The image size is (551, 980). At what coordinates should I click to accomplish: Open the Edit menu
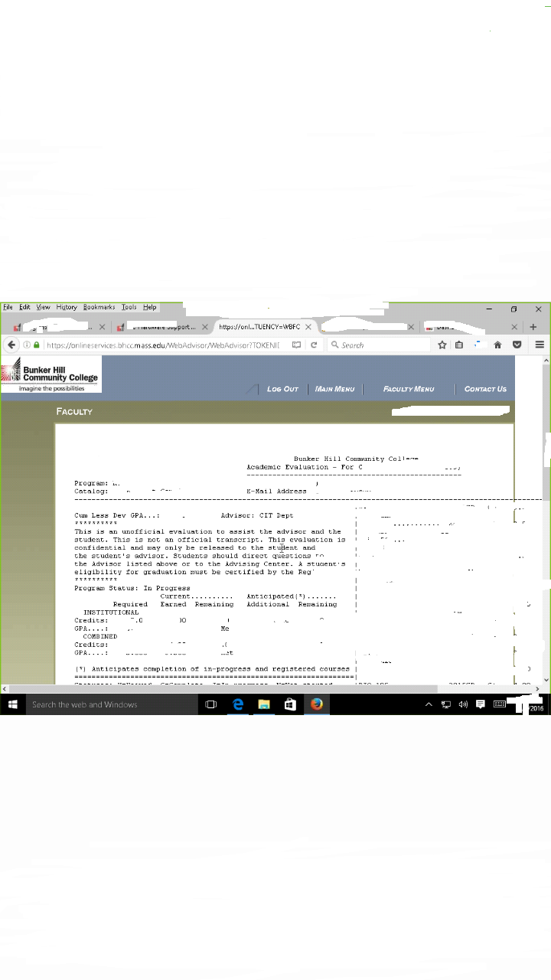pyautogui.click(x=24, y=307)
